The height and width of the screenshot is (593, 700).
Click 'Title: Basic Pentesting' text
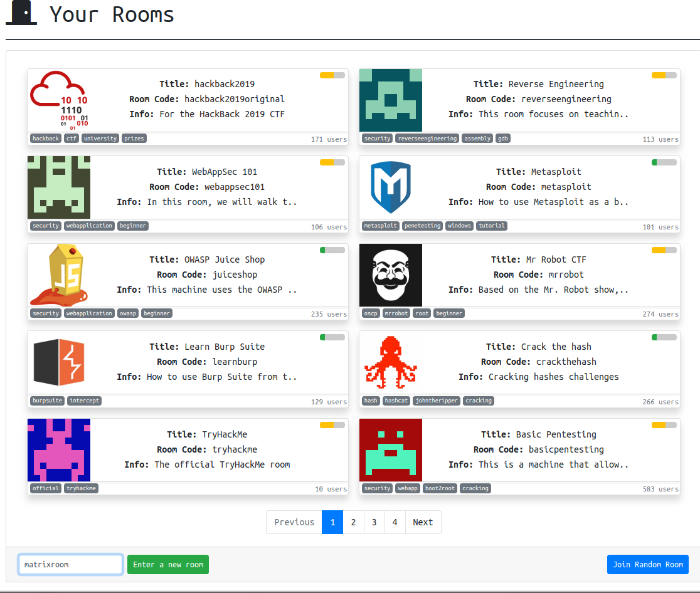point(539,434)
